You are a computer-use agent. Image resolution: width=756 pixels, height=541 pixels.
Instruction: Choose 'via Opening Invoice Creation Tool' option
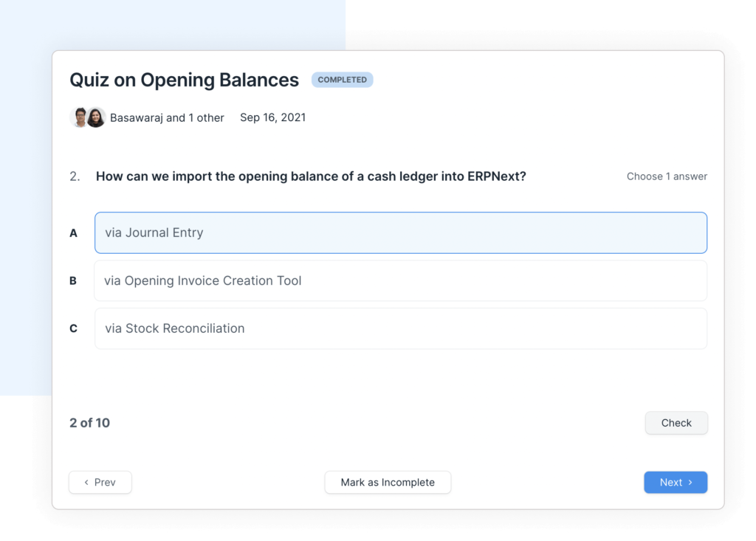point(400,280)
